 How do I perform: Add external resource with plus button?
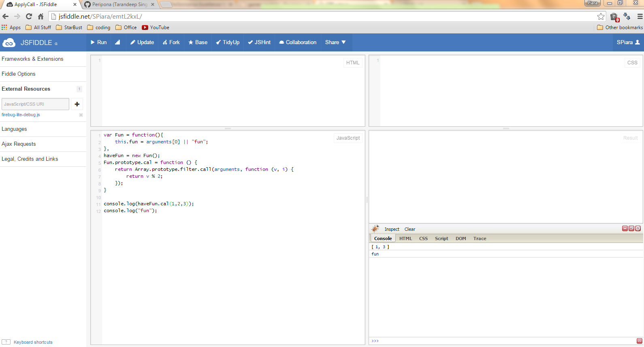point(77,104)
